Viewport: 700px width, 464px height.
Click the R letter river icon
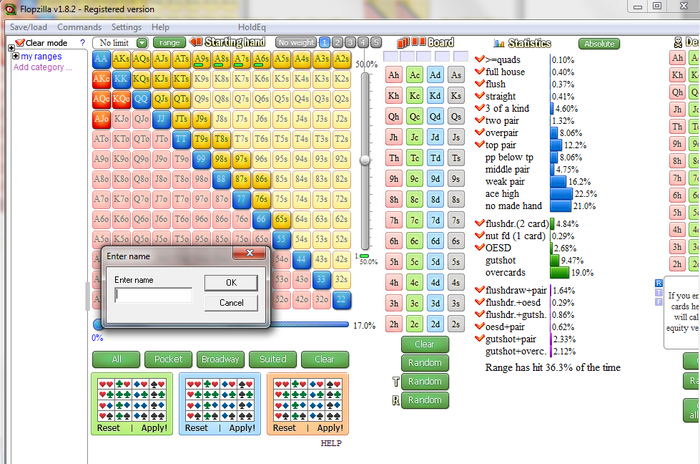[396, 401]
